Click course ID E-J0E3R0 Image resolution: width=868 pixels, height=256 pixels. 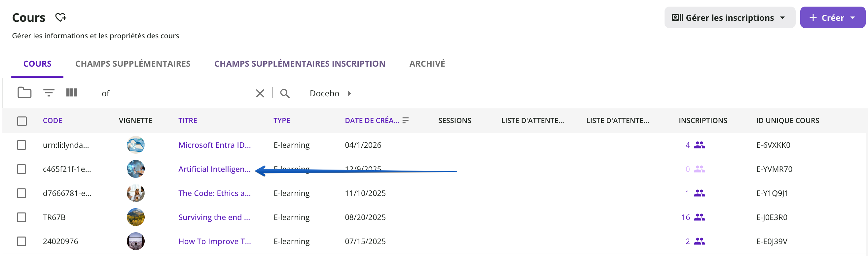pyautogui.click(x=772, y=217)
